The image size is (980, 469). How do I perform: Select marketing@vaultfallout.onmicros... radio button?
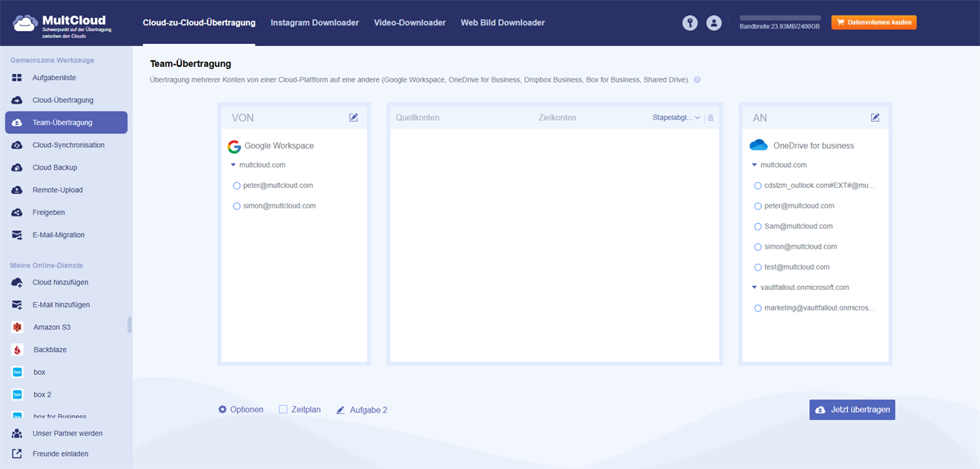(x=758, y=308)
